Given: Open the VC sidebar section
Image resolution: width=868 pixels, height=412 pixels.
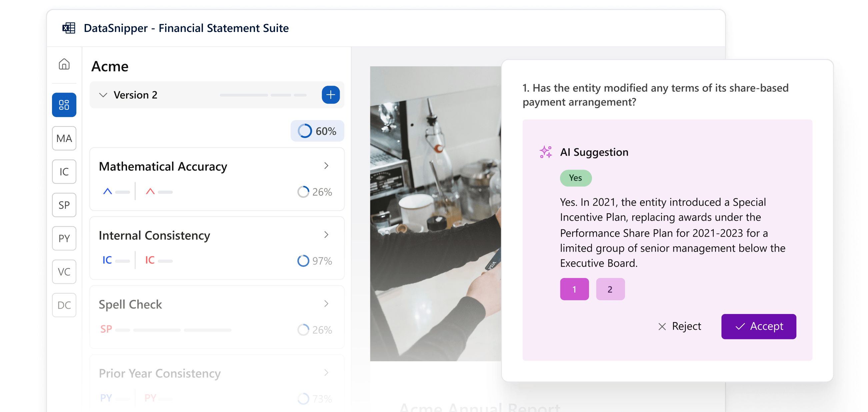Looking at the screenshot, I should pos(64,272).
